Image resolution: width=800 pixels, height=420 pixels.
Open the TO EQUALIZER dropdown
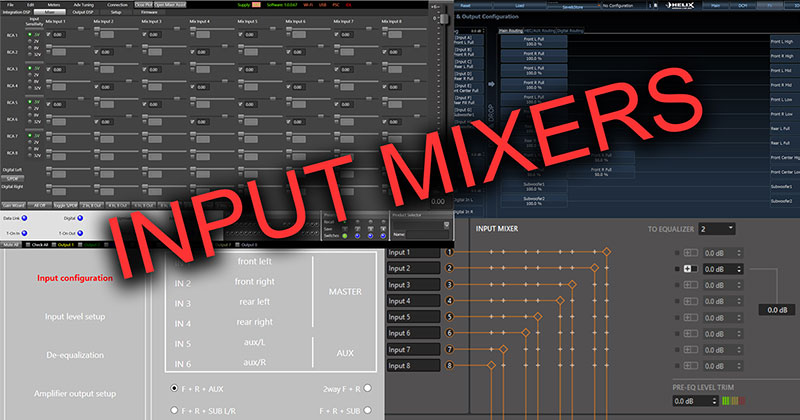(717, 229)
